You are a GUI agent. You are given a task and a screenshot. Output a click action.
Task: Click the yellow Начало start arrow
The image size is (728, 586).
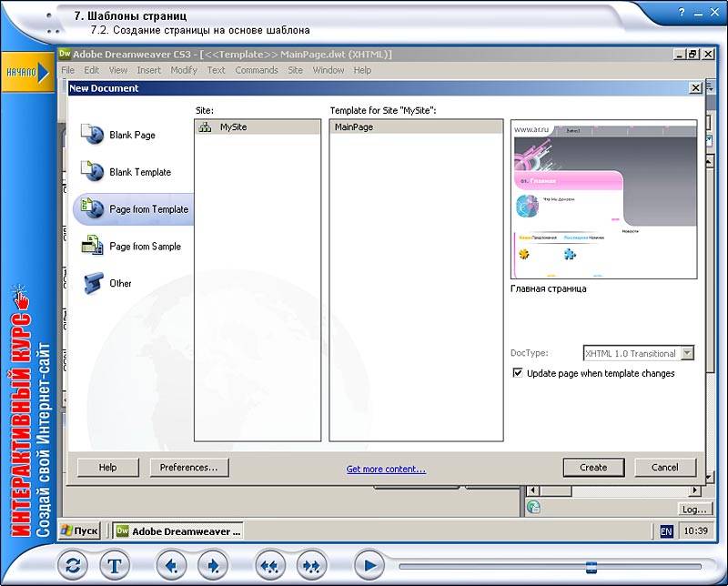tap(27, 73)
